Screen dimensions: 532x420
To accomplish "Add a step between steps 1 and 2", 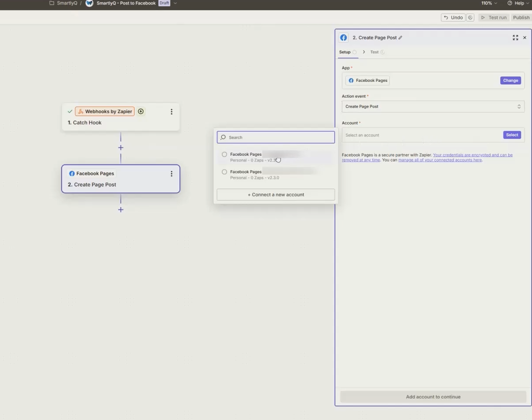I will [121, 148].
